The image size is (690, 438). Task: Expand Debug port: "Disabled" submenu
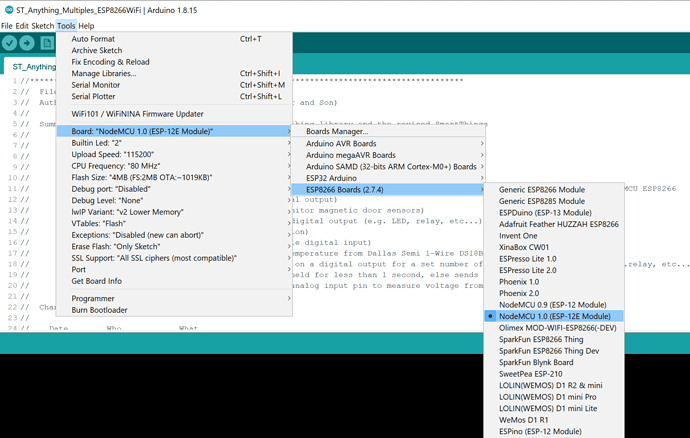174,189
